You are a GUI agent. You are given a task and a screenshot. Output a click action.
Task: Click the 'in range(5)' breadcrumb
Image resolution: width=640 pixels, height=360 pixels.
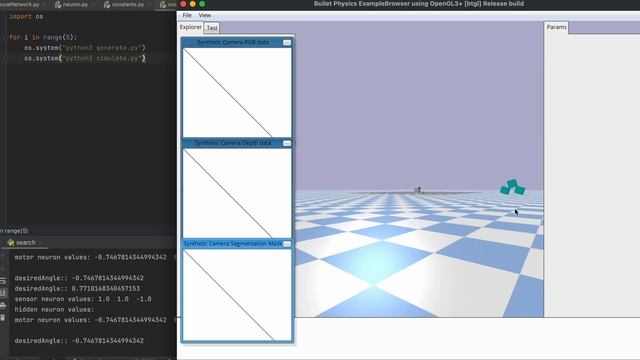coord(14,231)
